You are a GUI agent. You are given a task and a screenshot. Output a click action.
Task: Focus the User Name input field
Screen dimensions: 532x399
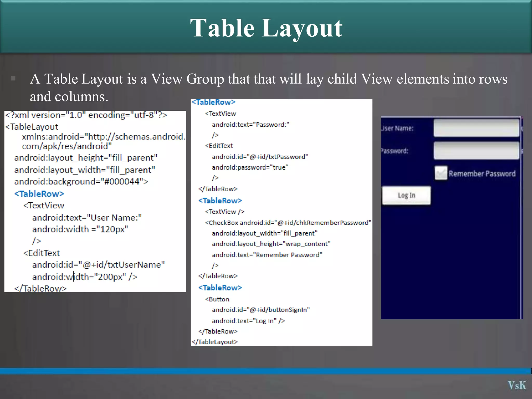pos(476,128)
